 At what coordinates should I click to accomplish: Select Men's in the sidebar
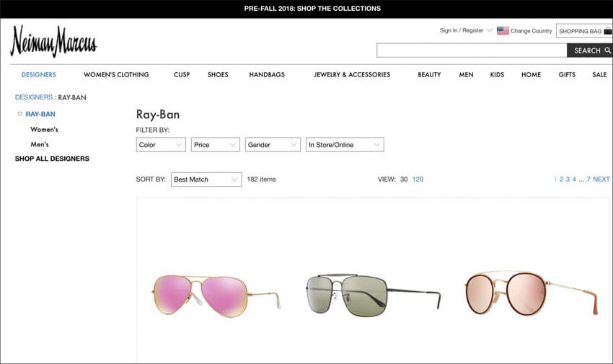coord(40,144)
